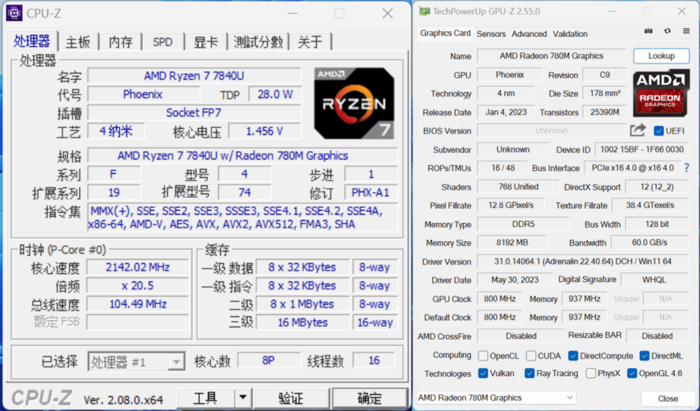
Task: Open the GPU-Z hamburger menu
Action: coord(686,31)
